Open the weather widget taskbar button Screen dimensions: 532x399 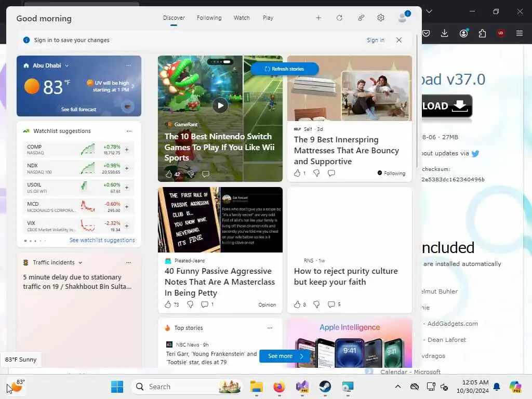coord(16,387)
